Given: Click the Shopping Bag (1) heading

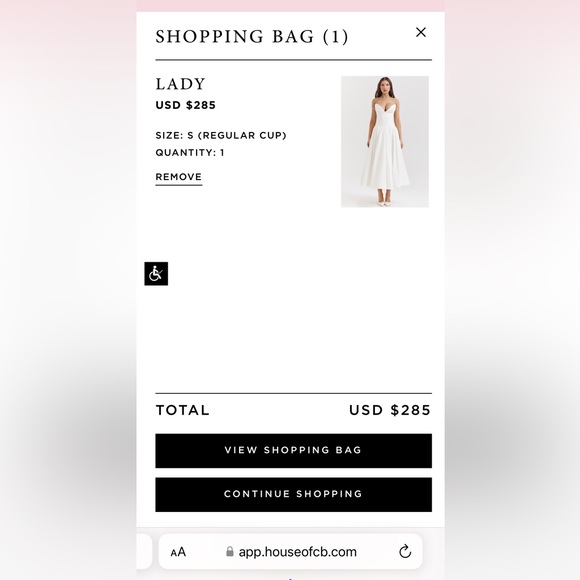Looking at the screenshot, I should point(252,37).
